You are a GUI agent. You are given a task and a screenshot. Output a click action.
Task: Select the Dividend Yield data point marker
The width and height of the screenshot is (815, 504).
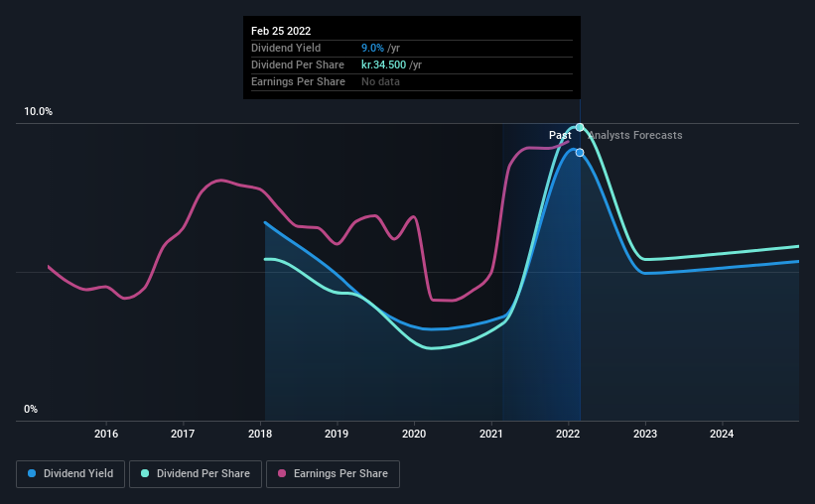pyautogui.click(x=580, y=152)
